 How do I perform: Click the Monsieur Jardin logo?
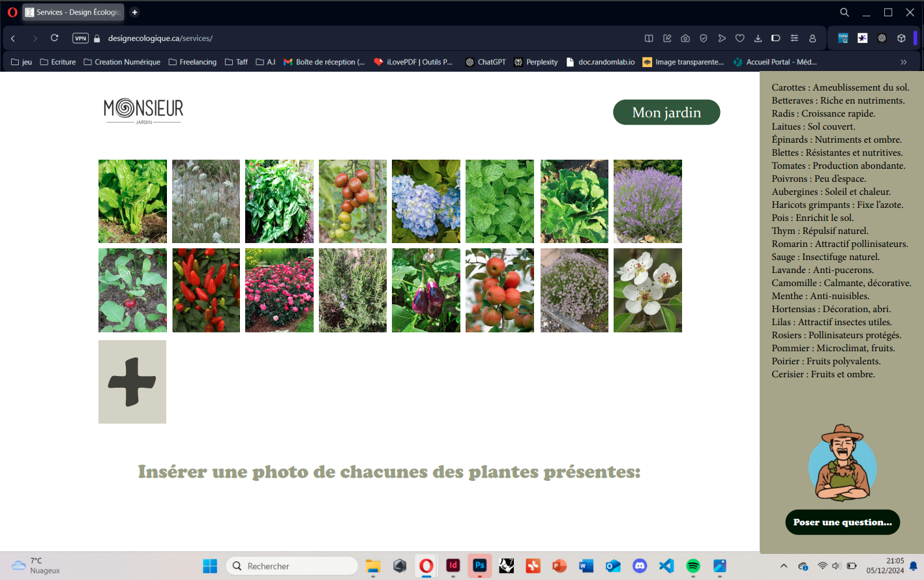[143, 110]
